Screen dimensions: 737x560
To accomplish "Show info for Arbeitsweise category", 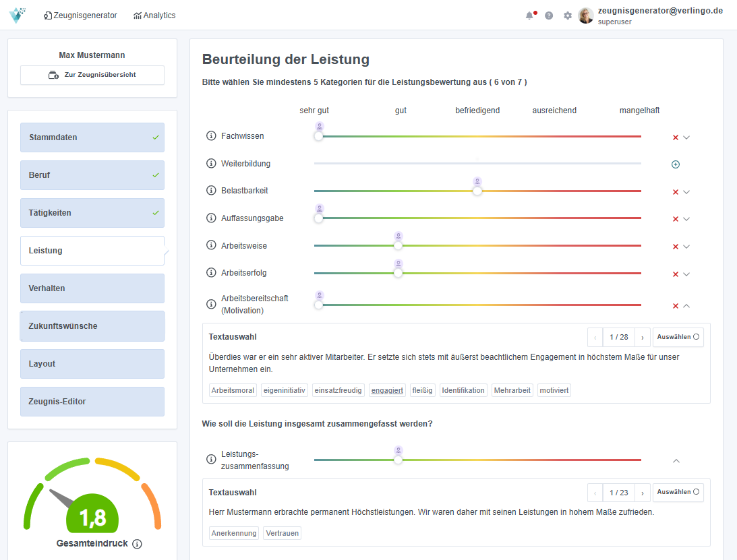I will click(x=211, y=245).
